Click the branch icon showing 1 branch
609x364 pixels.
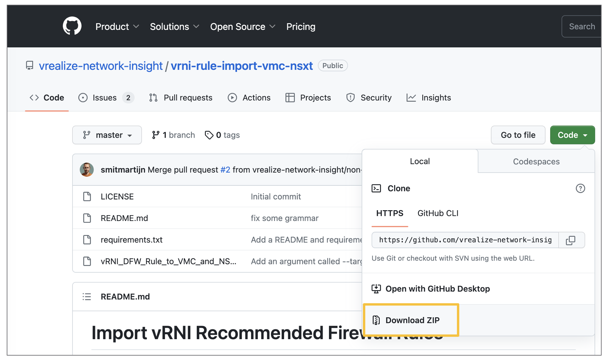point(155,135)
